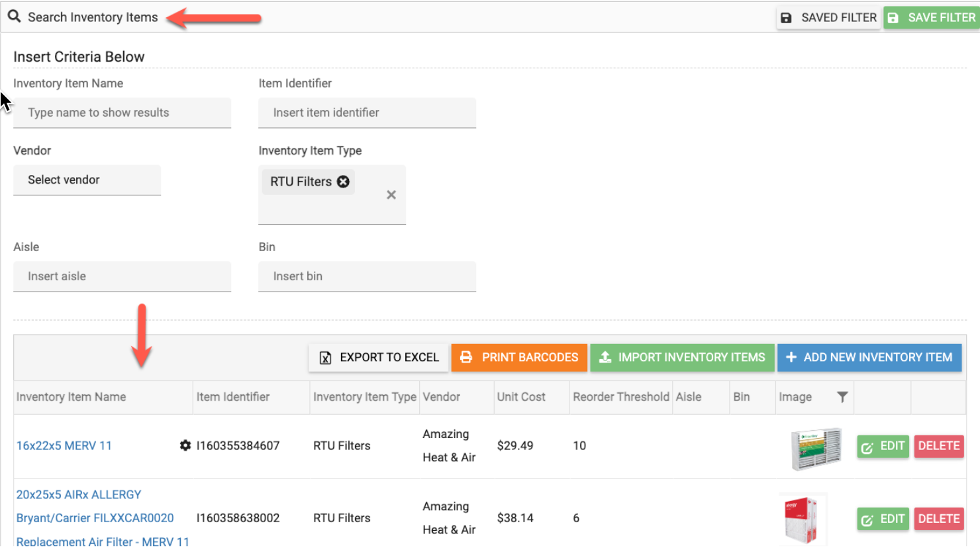The image size is (980, 558).
Task: Clear the Inventory Item Type field
Action: [391, 195]
